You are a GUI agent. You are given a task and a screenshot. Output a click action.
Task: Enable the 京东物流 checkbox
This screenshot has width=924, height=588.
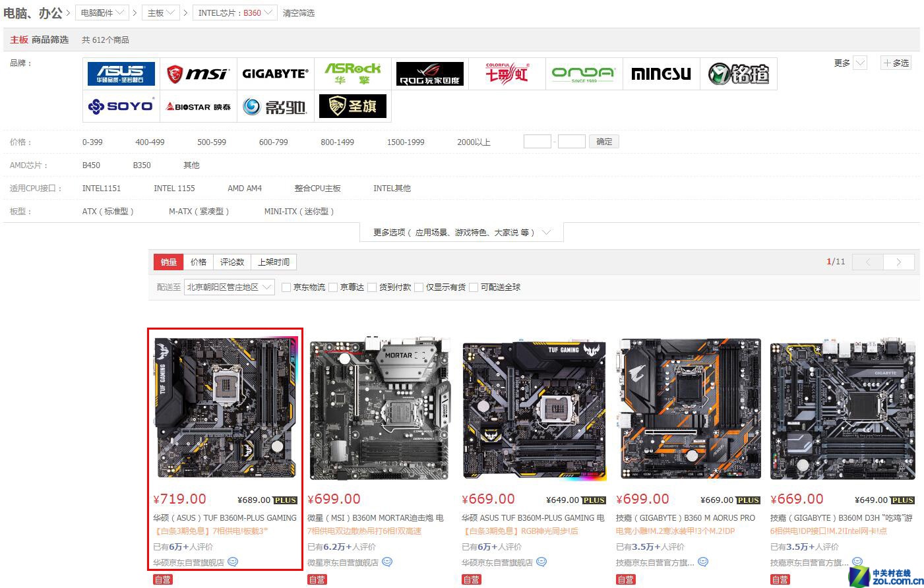tap(286, 287)
